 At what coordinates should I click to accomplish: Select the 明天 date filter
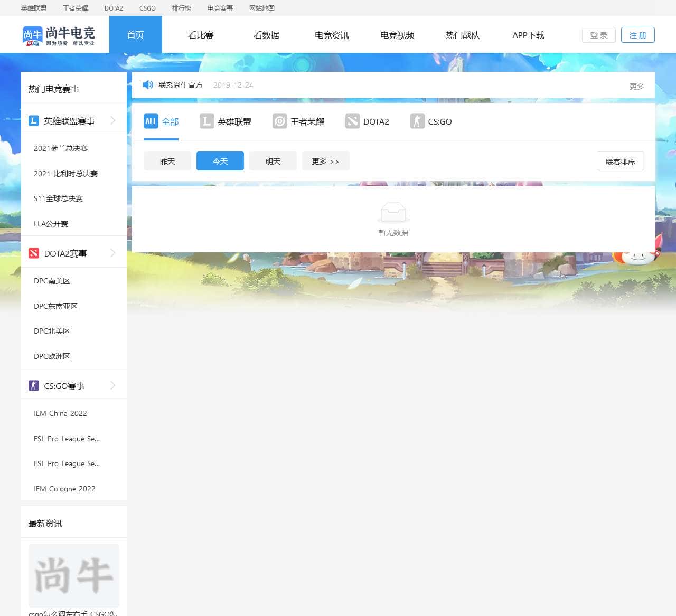tap(273, 161)
